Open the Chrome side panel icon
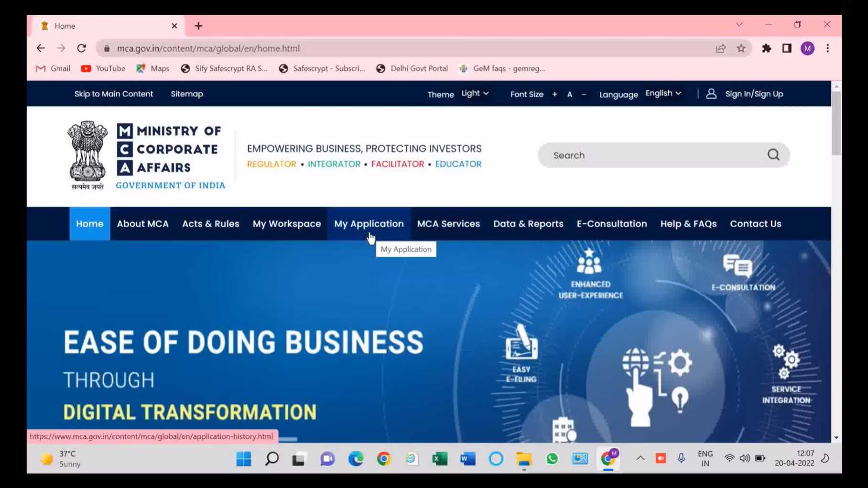The height and width of the screenshot is (488, 868). (x=786, y=48)
